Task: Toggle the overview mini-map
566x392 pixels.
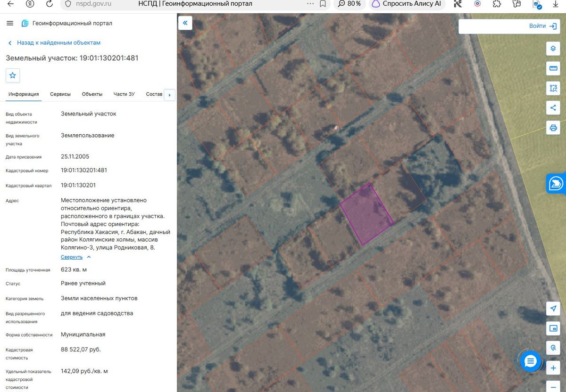Action: (x=553, y=328)
